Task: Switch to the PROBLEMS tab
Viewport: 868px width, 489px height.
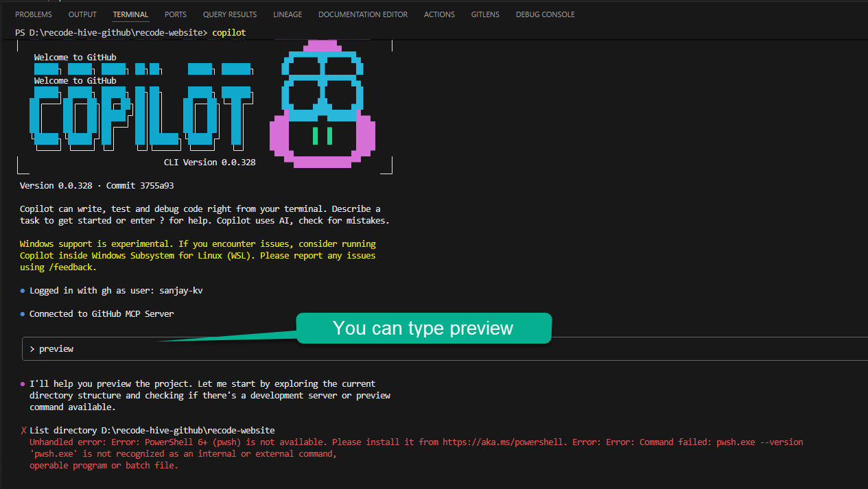Action: pyautogui.click(x=33, y=14)
